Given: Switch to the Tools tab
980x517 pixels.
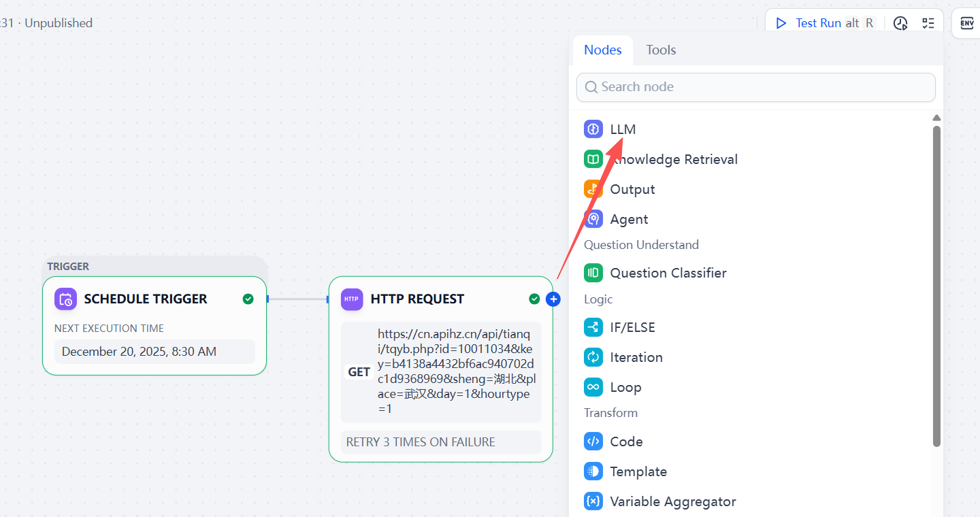Looking at the screenshot, I should tap(661, 50).
